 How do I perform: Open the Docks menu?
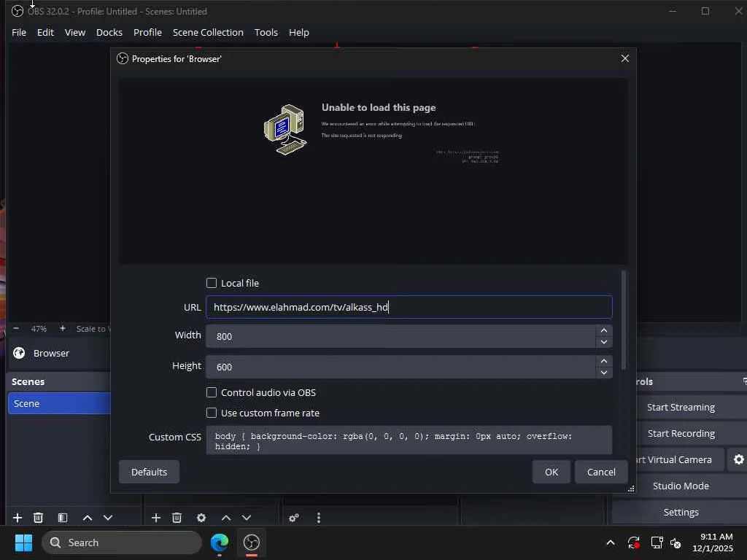(x=109, y=32)
